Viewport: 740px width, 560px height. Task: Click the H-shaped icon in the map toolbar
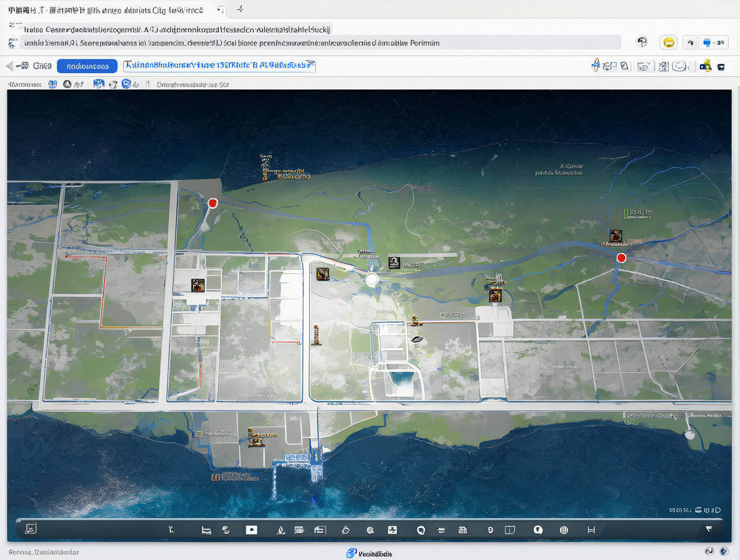pyautogui.click(x=591, y=530)
